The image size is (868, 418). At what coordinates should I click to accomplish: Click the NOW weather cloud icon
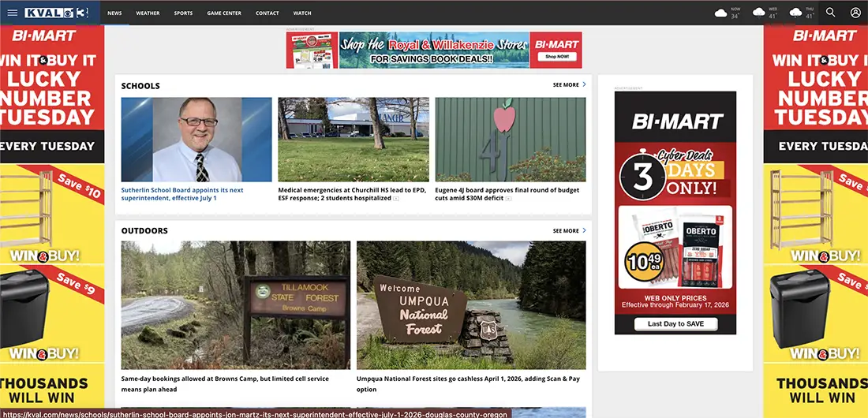(720, 13)
